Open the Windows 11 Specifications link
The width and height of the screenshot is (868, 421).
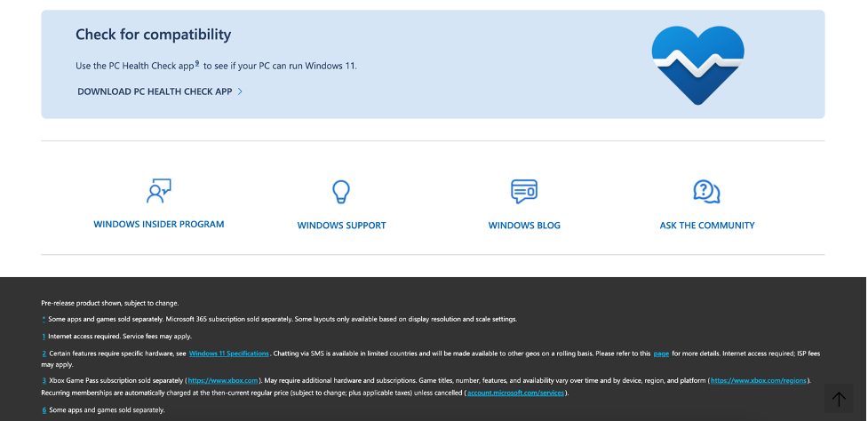[x=229, y=353]
